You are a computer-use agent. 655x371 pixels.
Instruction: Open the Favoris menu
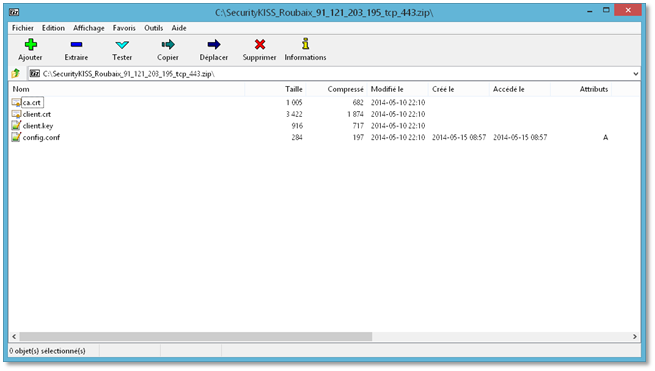[x=124, y=28]
